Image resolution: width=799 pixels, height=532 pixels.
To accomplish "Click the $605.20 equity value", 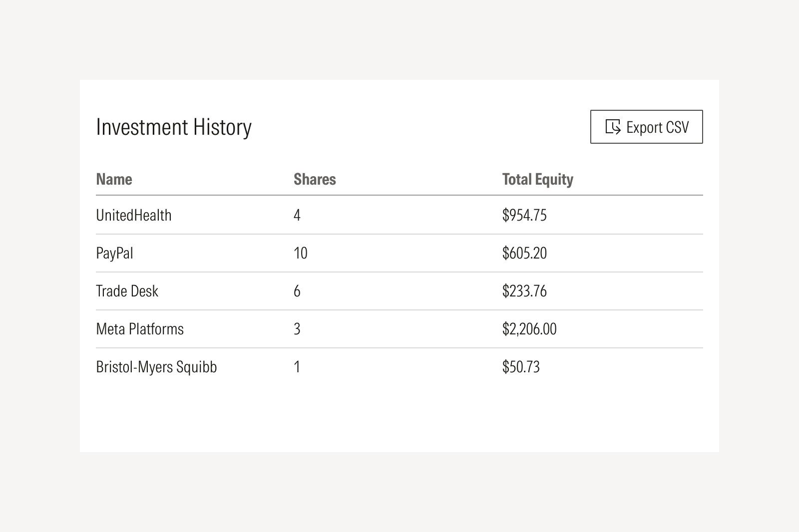I will click(524, 253).
